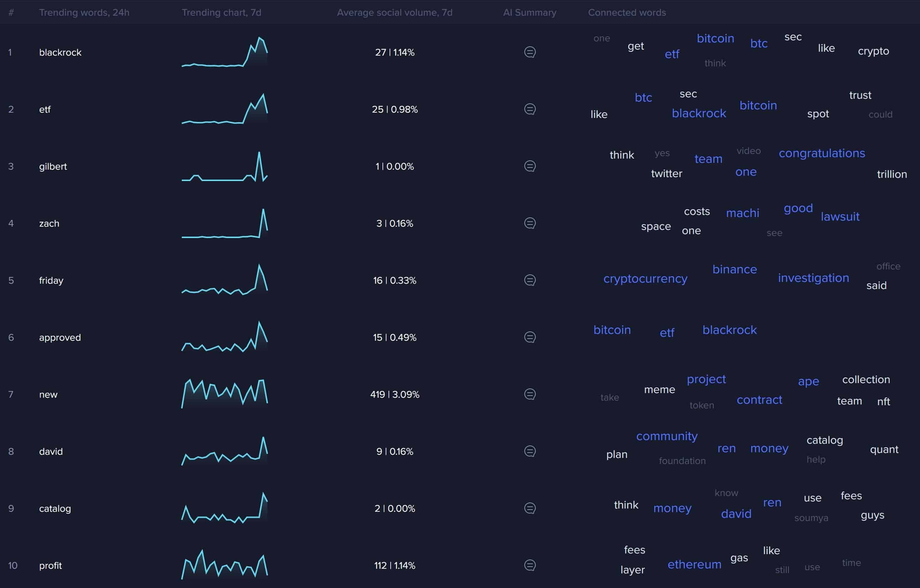Viewport: 920px width, 588px height.
Task: Click AI Summary icon for new
Action: [530, 394]
